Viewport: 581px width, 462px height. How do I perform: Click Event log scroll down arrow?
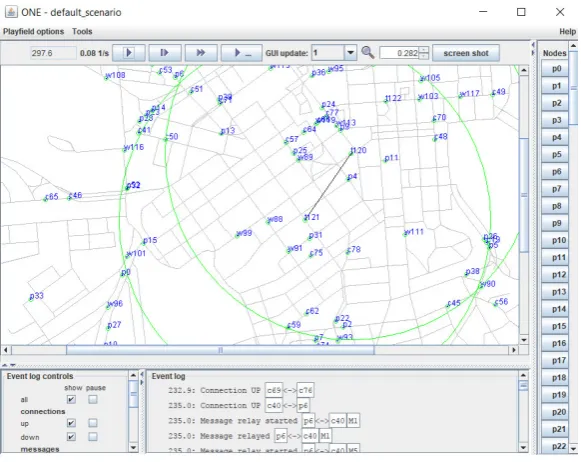[523, 448]
